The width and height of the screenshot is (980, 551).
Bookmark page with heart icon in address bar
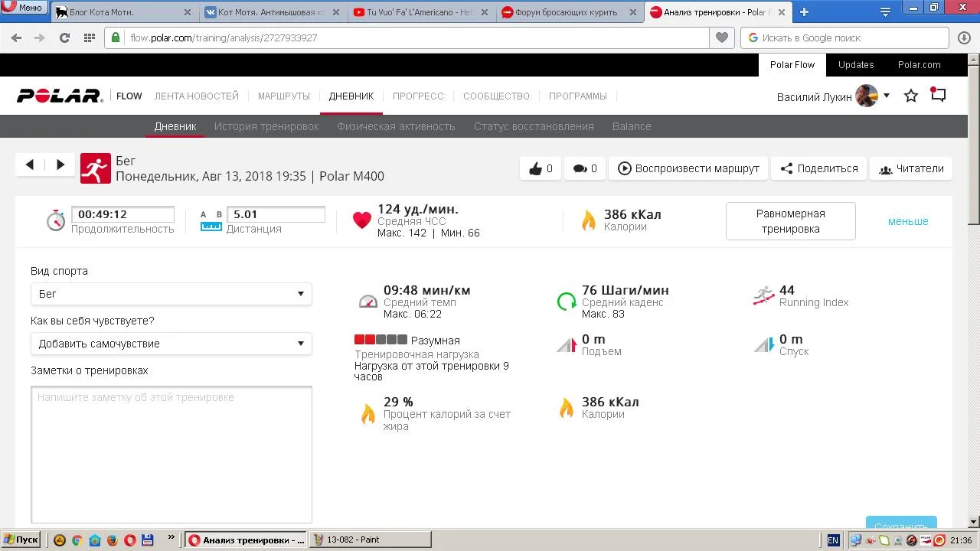(x=721, y=37)
